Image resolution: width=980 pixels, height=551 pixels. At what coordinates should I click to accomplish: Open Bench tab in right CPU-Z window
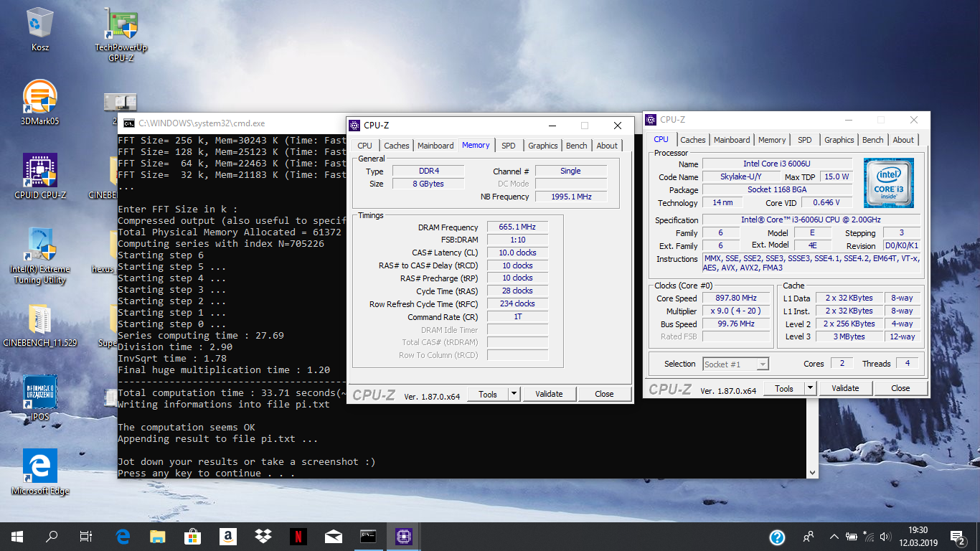tap(873, 140)
